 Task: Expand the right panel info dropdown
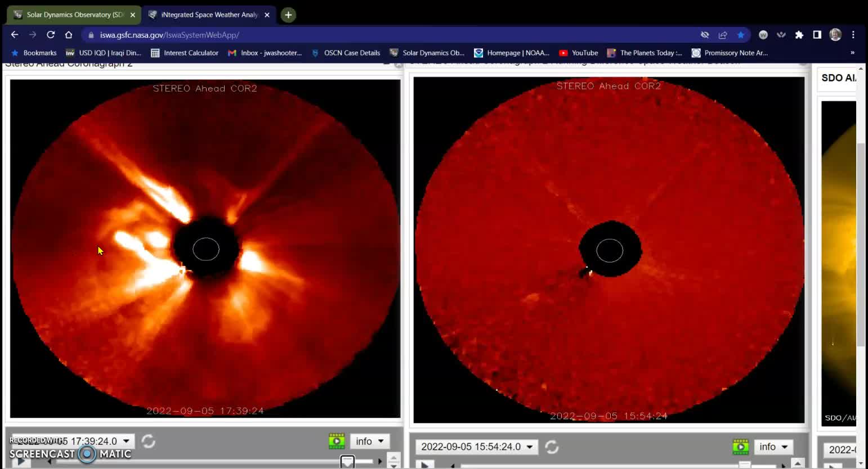[x=773, y=447]
